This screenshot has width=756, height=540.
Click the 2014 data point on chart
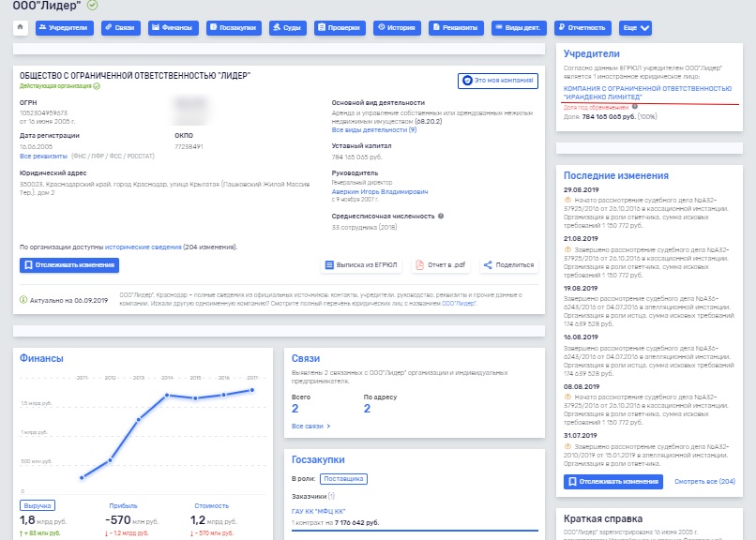167,396
